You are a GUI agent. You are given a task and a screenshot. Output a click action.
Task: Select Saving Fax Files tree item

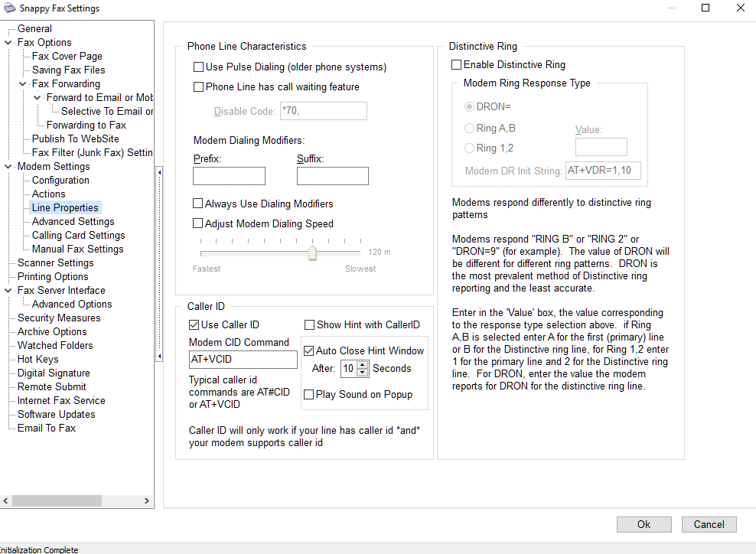pyautogui.click(x=68, y=70)
